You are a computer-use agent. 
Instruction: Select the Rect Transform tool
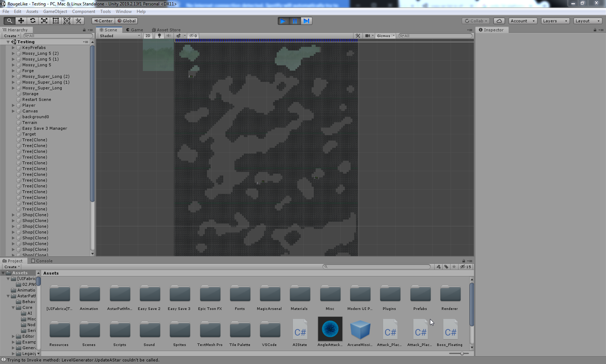click(56, 21)
